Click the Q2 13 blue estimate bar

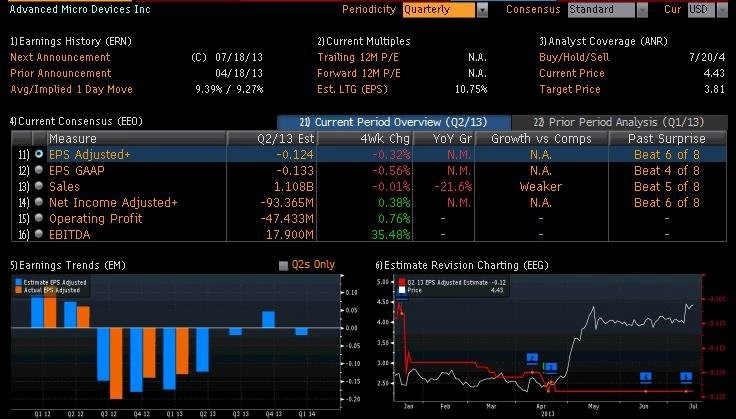[202, 350]
